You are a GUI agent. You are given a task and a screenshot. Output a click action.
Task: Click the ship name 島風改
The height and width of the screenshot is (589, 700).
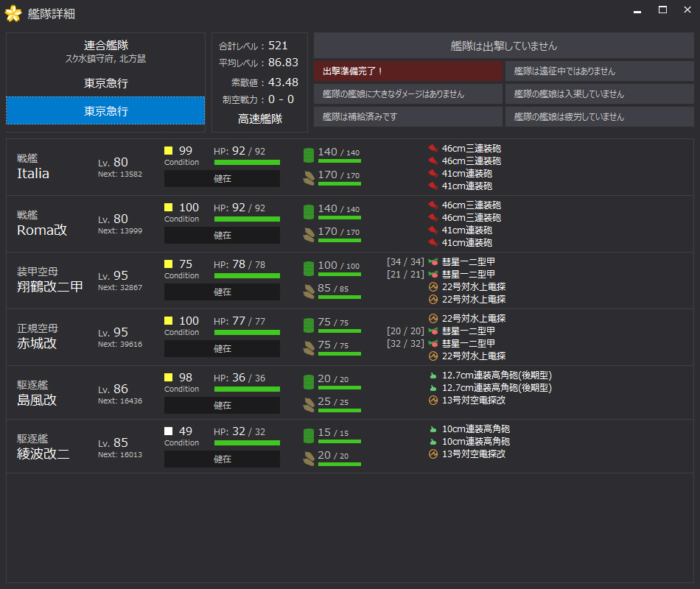37,400
